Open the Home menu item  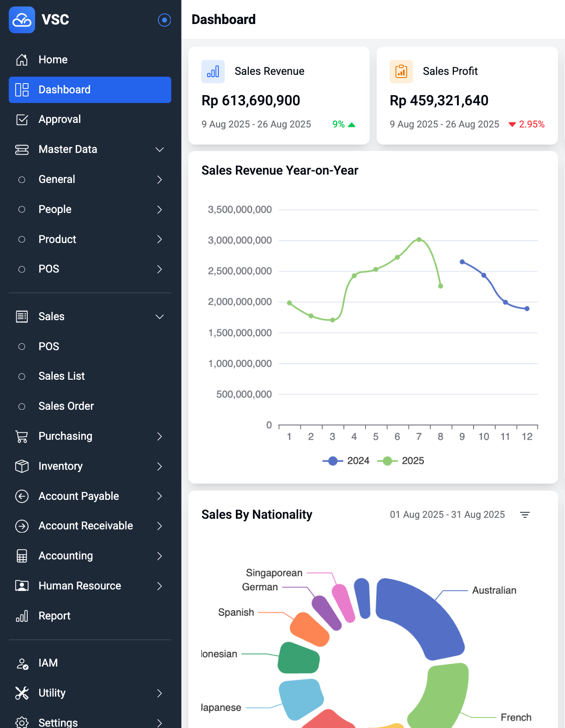90,60
